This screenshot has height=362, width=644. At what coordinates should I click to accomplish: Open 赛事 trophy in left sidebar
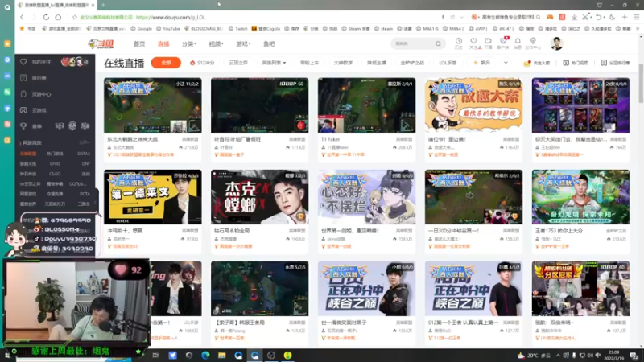[x=23, y=126]
